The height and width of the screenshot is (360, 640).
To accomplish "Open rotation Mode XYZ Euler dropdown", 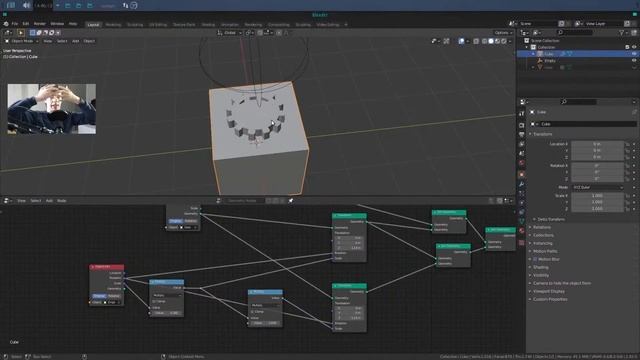I will (597, 187).
